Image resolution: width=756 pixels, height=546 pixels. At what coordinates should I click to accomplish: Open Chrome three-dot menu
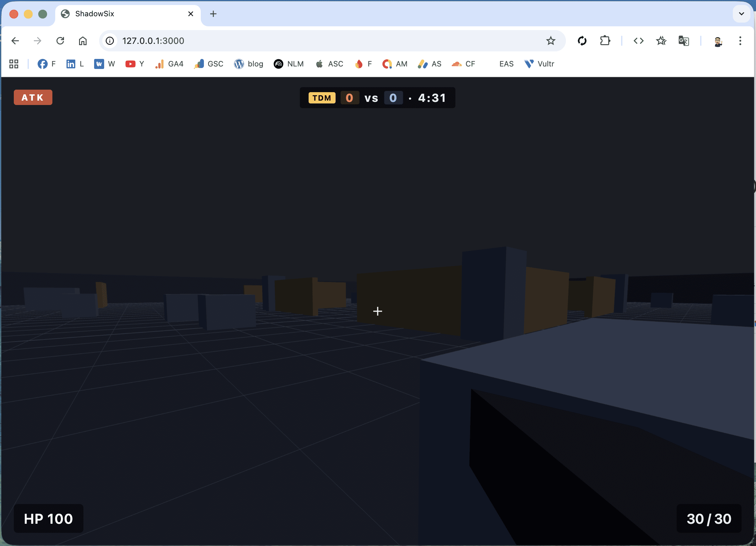click(x=740, y=41)
